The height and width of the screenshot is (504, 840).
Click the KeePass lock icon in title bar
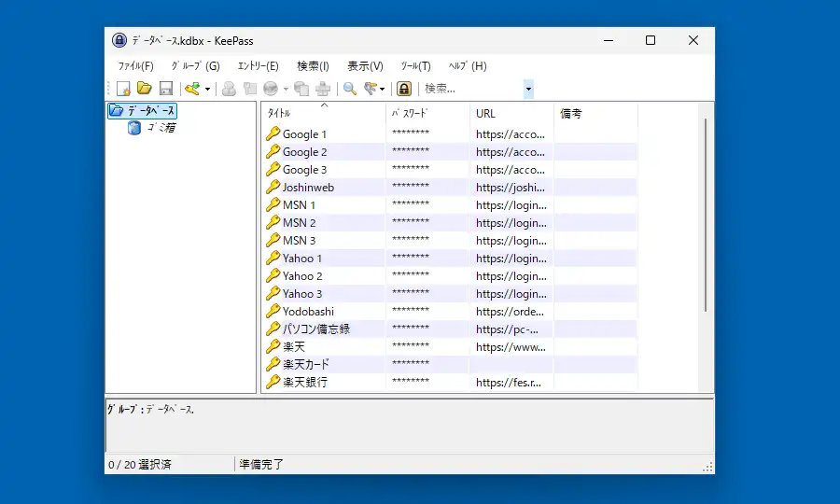pos(119,40)
